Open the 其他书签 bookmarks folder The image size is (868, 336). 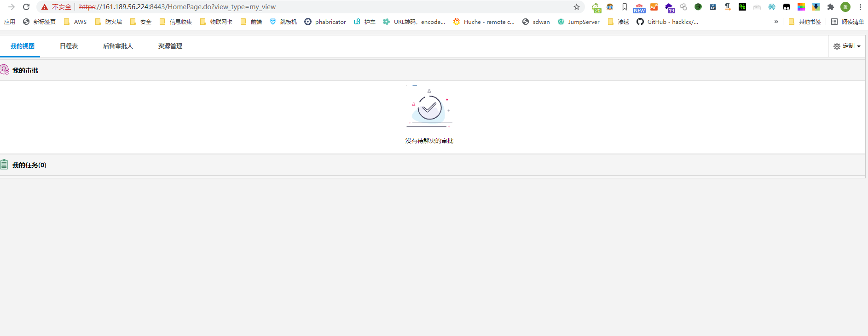click(804, 22)
